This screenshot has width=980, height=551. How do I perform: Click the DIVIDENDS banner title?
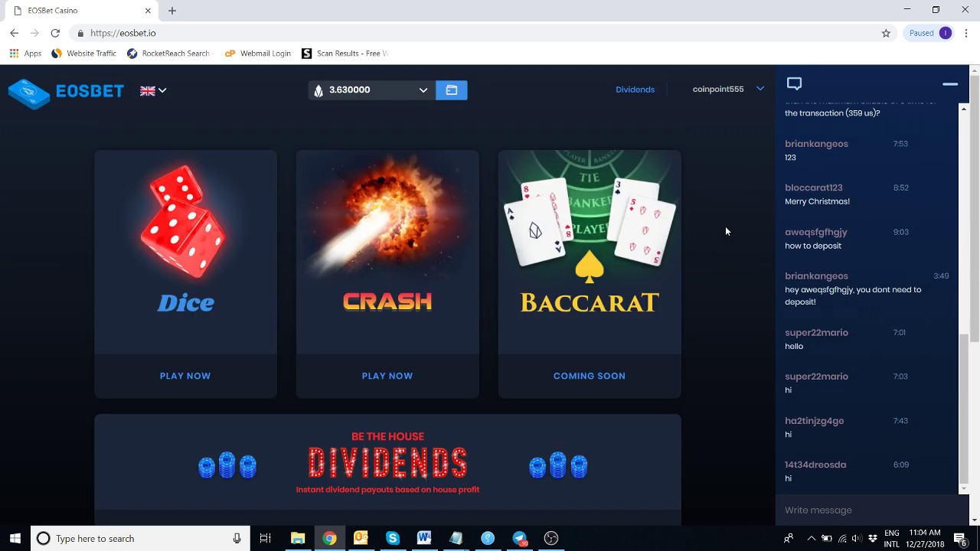point(387,463)
